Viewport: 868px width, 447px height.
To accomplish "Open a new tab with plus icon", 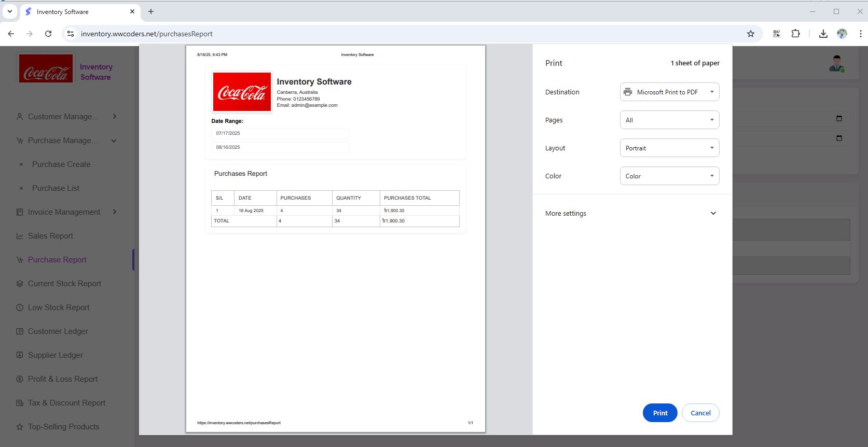I will (x=151, y=11).
